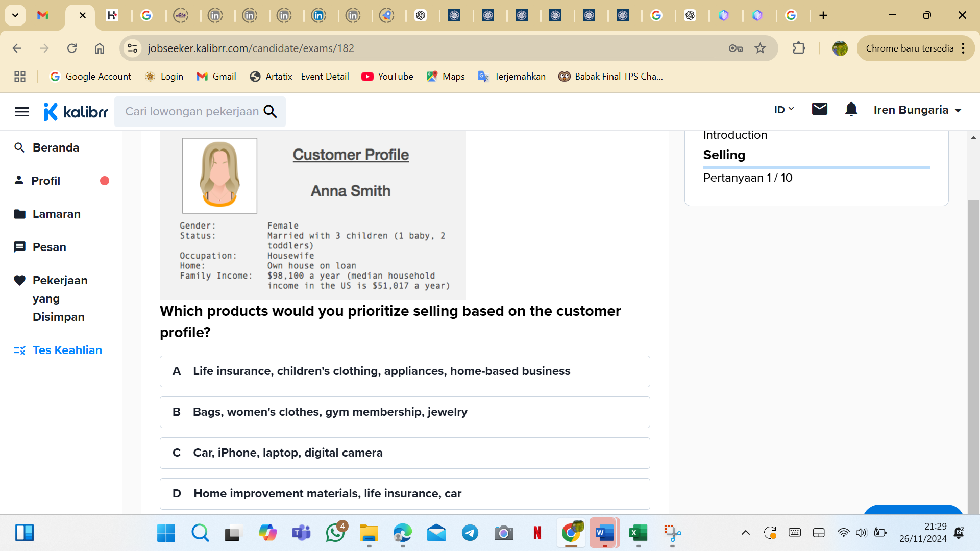Open the Kalibrr hamburger menu
The width and height of the screenshot is (980, 551).
point(22,112)
